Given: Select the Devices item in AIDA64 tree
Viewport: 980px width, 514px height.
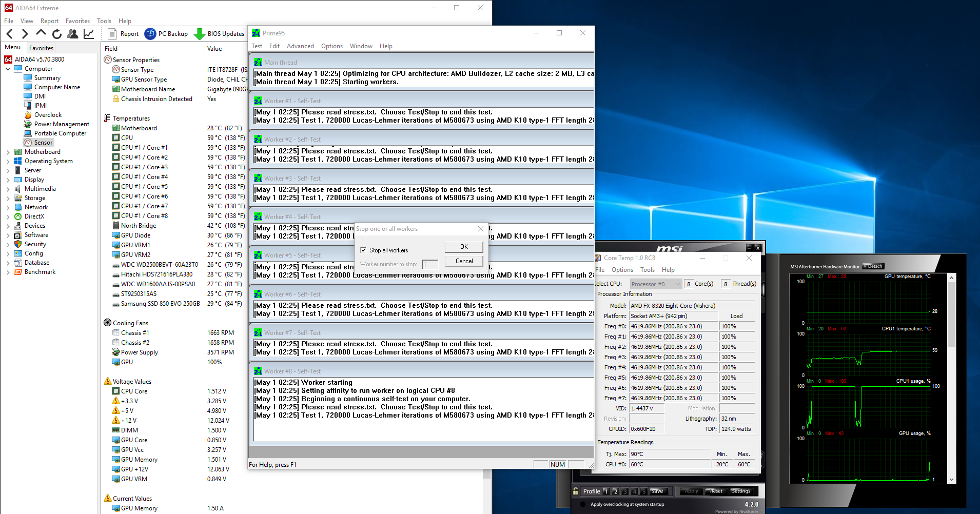Looking at the screenshot, I should click(x=35, y=226).
